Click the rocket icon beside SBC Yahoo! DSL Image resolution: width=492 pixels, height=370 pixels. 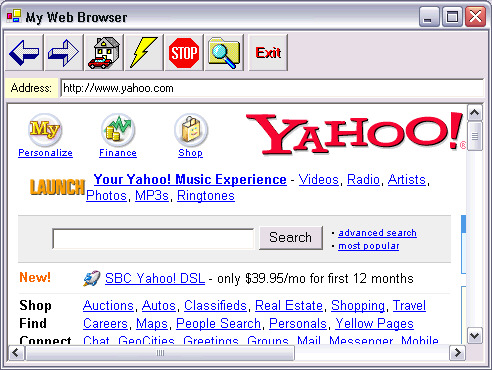(91, 278)
